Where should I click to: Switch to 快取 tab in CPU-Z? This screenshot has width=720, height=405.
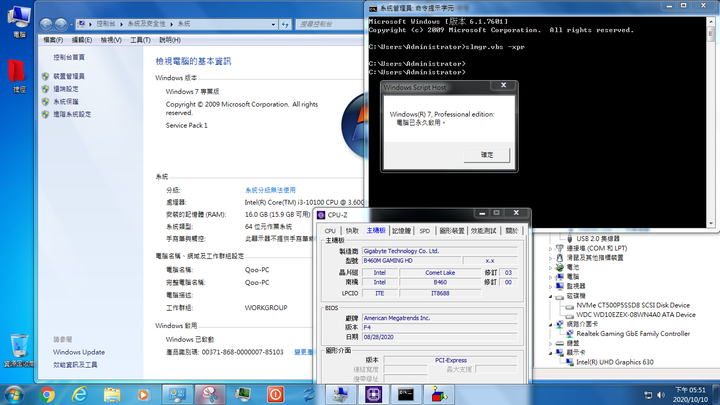coord(352,231)
